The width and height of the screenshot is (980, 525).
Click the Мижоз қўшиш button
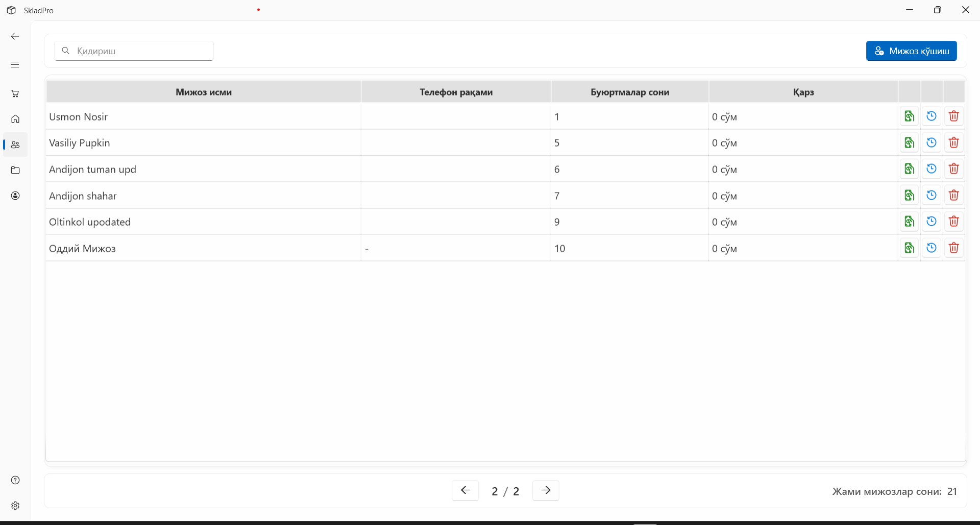point(911,51)
